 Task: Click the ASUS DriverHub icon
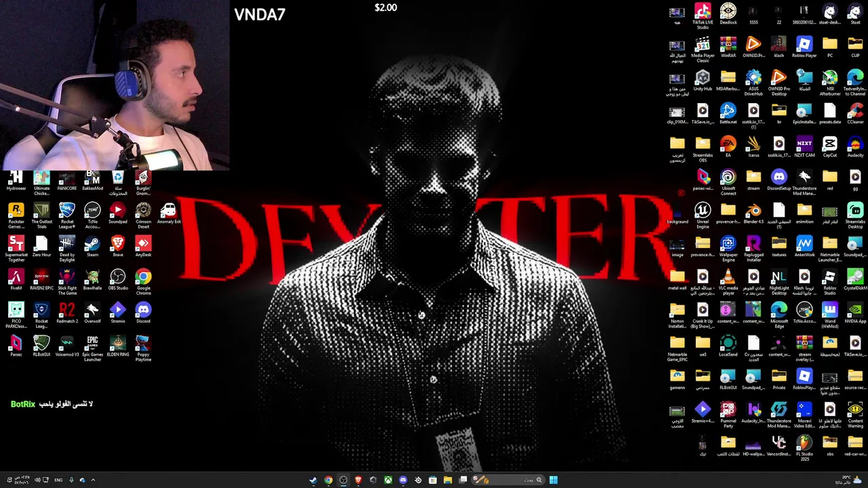coord(753,83)
